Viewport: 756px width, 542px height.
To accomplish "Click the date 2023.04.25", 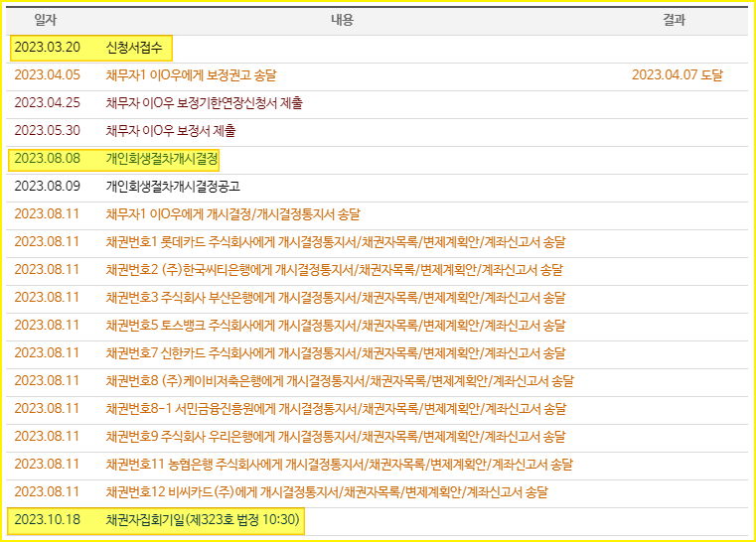I will [x=48, y=103].
